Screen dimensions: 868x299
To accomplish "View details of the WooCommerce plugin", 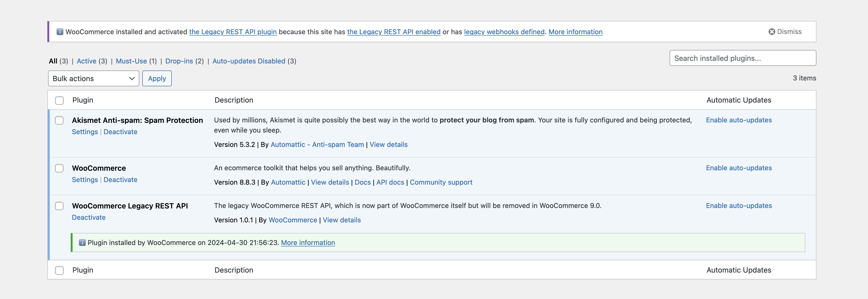I will (x=330, y=182).
